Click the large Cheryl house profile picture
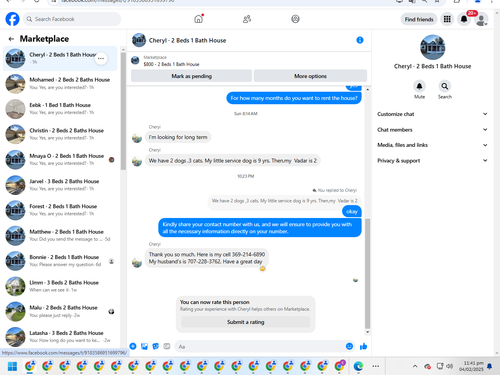The image size is (500, 375). [432, 47]
